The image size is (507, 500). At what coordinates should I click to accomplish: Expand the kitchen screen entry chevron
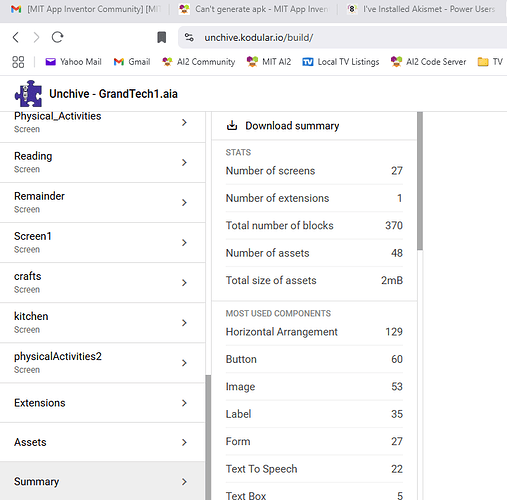[x=184, y=323]
